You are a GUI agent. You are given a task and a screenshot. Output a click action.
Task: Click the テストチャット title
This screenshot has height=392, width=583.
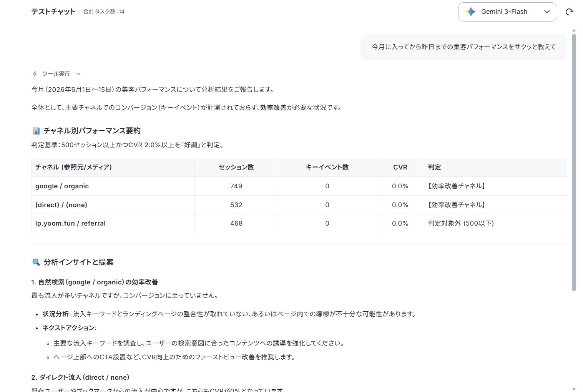pos(53,12)
